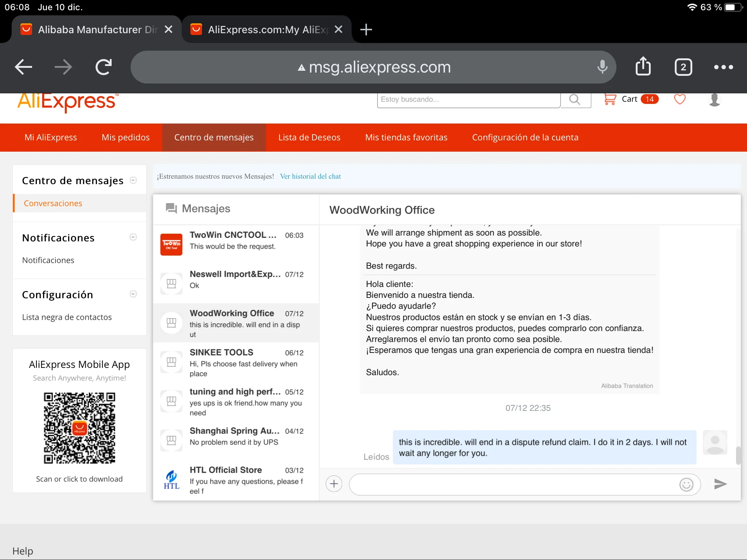Open the user account profile icon
Image resolution: width=747 pixels, height=560 pixels.
715,99
